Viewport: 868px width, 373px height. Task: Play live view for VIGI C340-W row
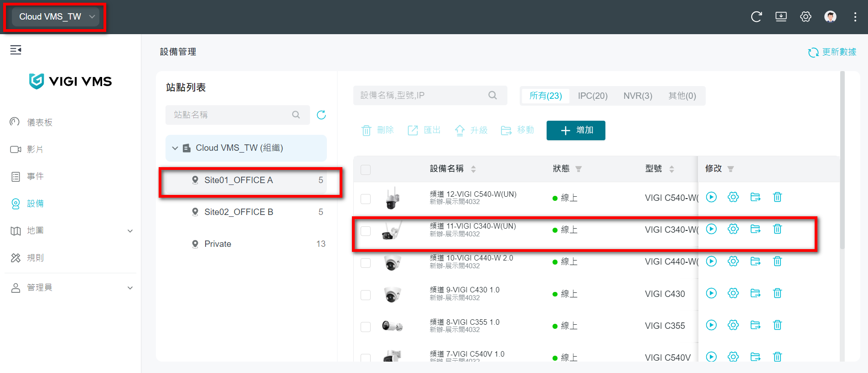click(711, 229)
